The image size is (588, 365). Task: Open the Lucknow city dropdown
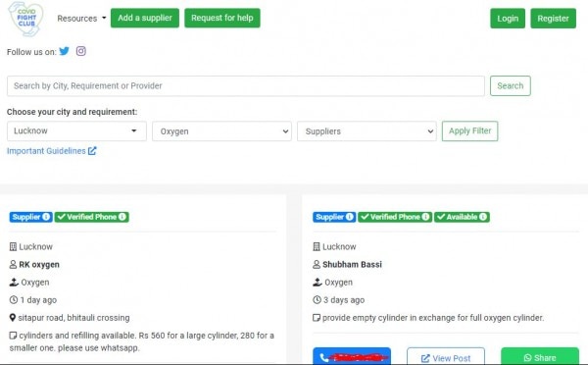tap(76, 131)
